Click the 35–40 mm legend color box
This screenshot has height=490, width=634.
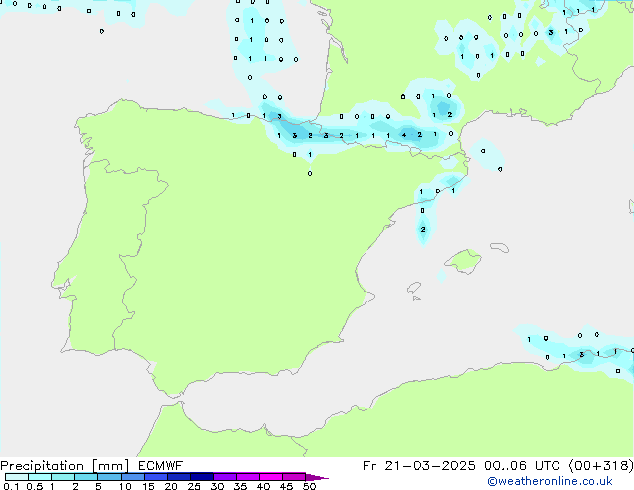(x=248, y=477)
